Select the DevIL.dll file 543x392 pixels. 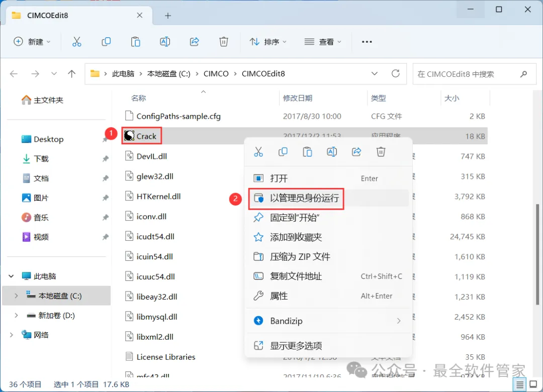point(146,156)
